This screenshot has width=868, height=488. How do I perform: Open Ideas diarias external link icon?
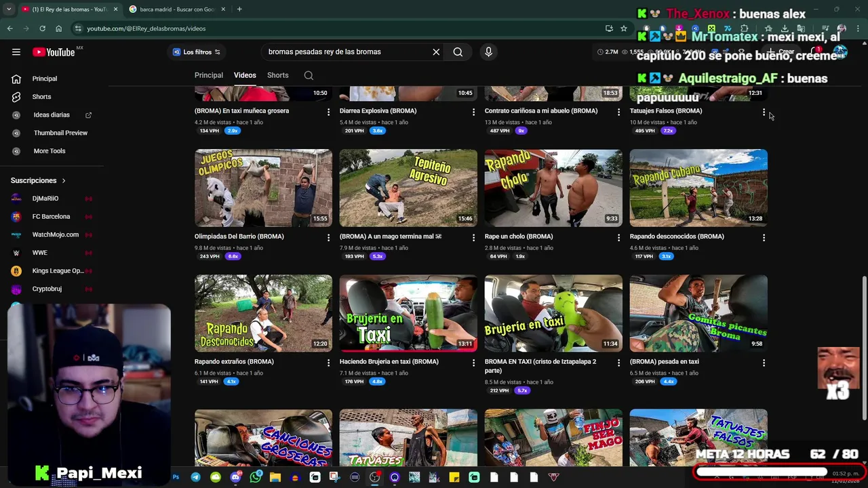[x=88, y=115]
